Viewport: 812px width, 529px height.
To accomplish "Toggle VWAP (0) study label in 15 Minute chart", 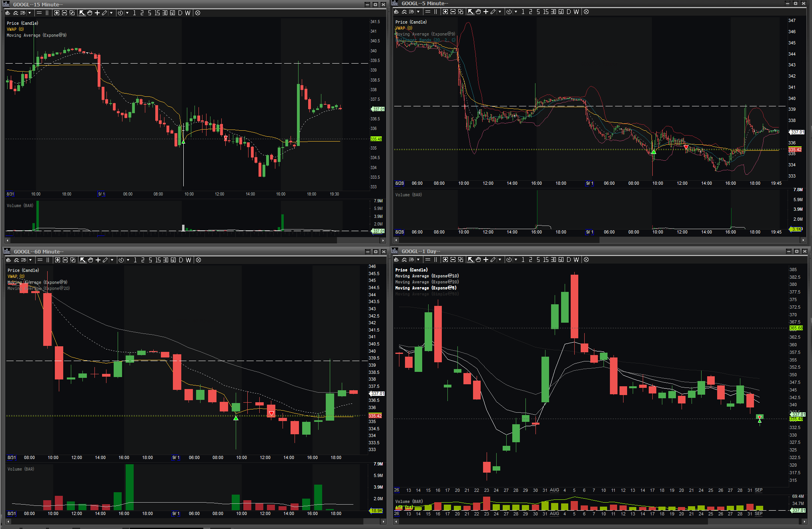I will click(x=15, y=29).
